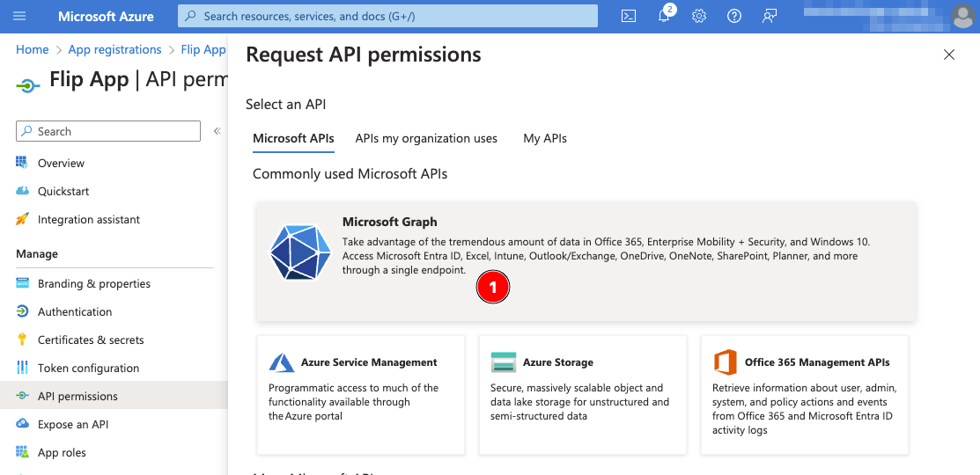Select the Office 365 Management APIs title
The width and height of the screenshot is (980, 475).
pos(817,362)
